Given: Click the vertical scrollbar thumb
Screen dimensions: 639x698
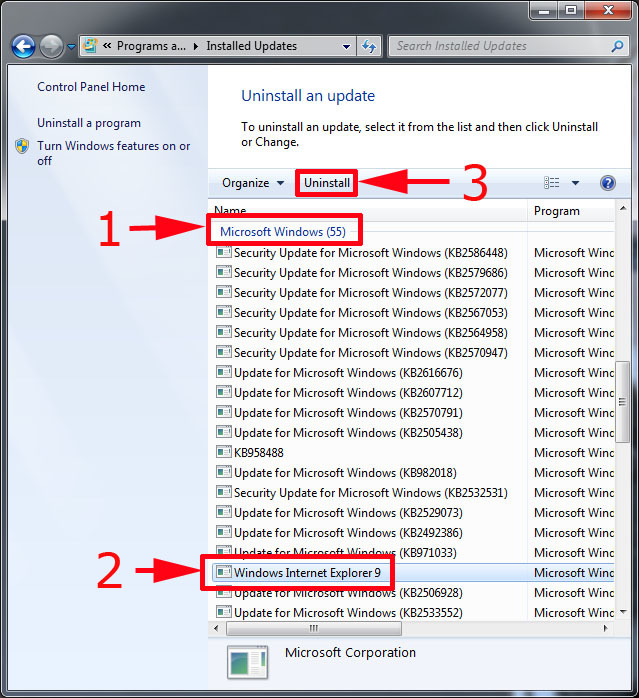Looking at the screenshot, I should click(623, 402).
